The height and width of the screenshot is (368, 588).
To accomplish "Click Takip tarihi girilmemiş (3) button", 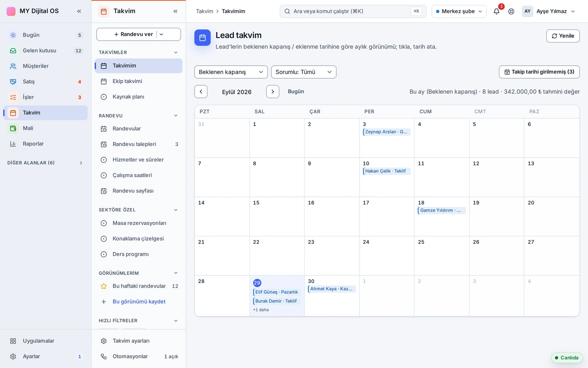I will (x=539, y=72).
